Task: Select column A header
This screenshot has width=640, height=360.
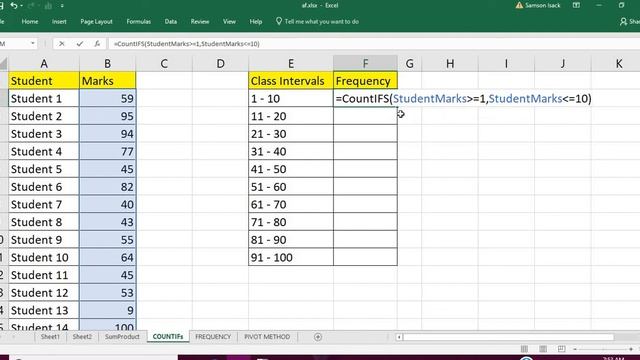Action: [x=44, y=64]
